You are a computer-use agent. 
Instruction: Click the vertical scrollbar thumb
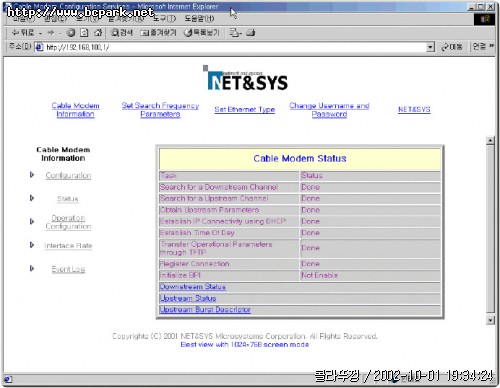pyautogui.click(x=490, y=229)
